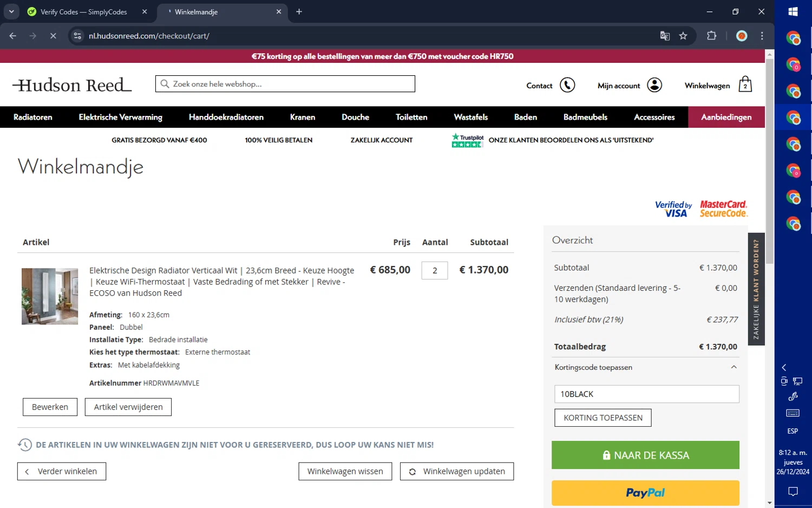The width and height of the screenshot is (812, 508).
Task: Close the Verify Codes SimplyCodes tab
Action: pos(145,11)
